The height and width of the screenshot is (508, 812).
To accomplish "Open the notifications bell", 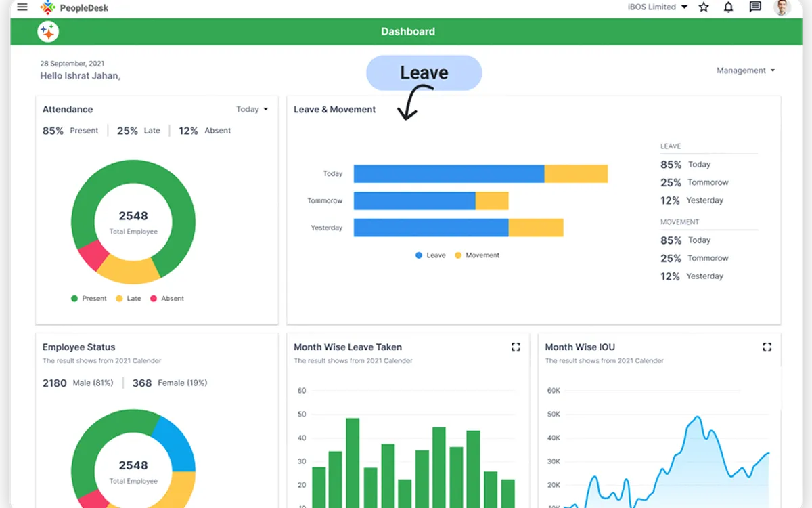I will pos(729,7).
